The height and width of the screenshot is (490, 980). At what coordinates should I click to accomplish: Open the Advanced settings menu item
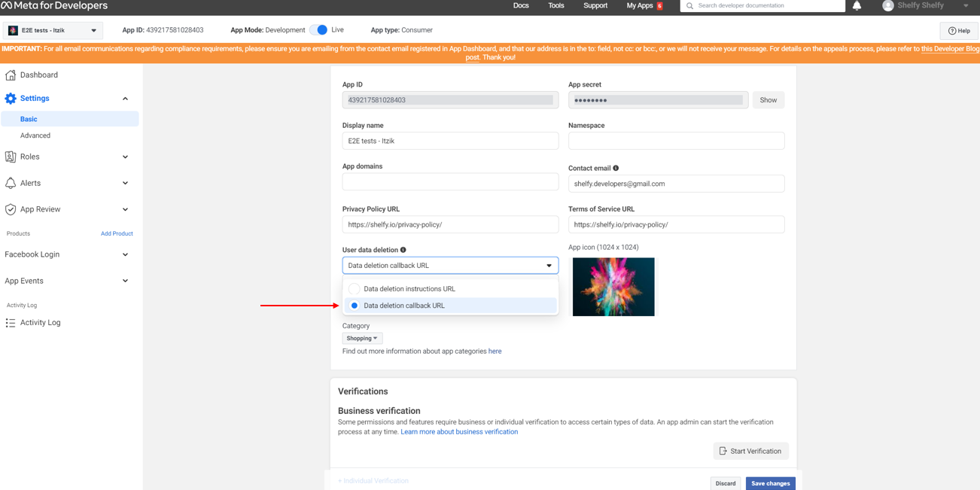pyautogui.click(x=35, y=135)
